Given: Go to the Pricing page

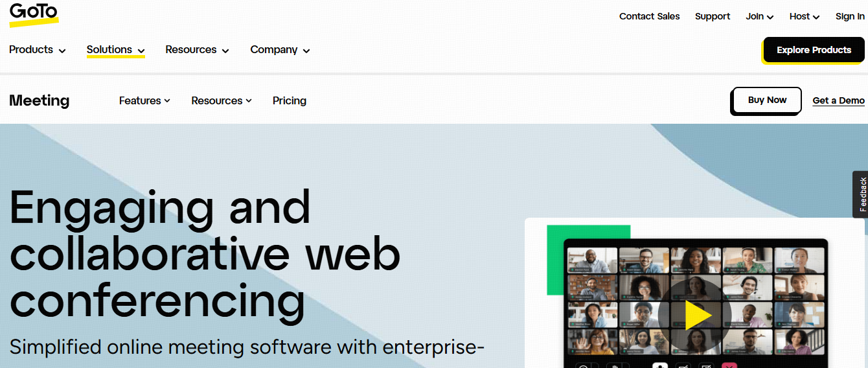Looking at the screenshot, I should pyautogui.click(x=290, y=100).
